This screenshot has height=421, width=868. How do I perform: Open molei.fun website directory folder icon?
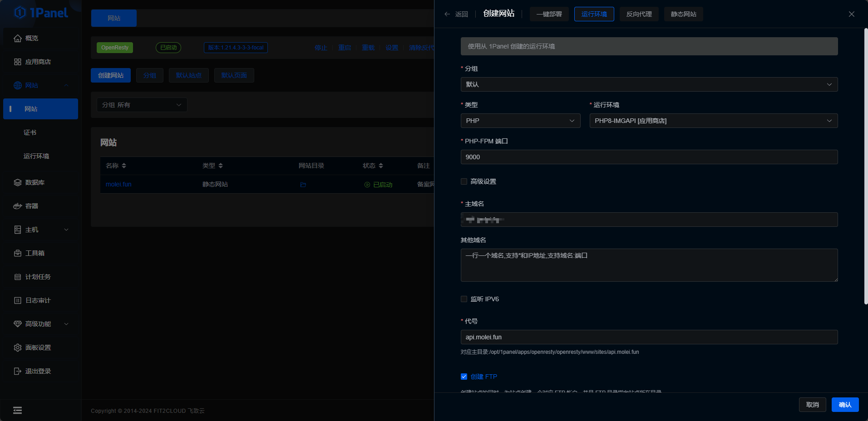click(303, 185)
